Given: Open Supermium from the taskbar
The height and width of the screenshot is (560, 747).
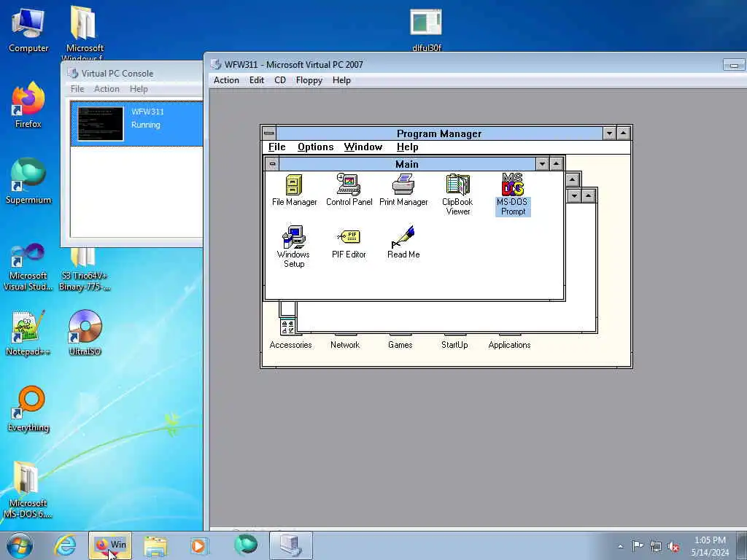Looking at the screenshot, I should click(245, 545).
